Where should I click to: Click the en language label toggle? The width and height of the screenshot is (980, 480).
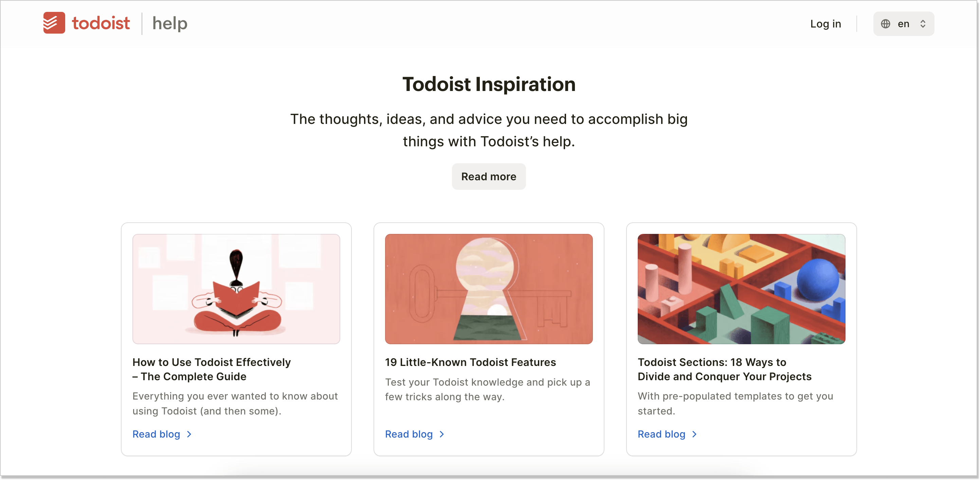[903, 24]
